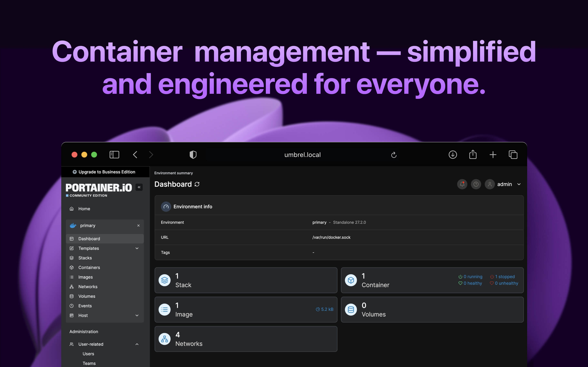Refresh the Dashboard view

click(197, 184)
